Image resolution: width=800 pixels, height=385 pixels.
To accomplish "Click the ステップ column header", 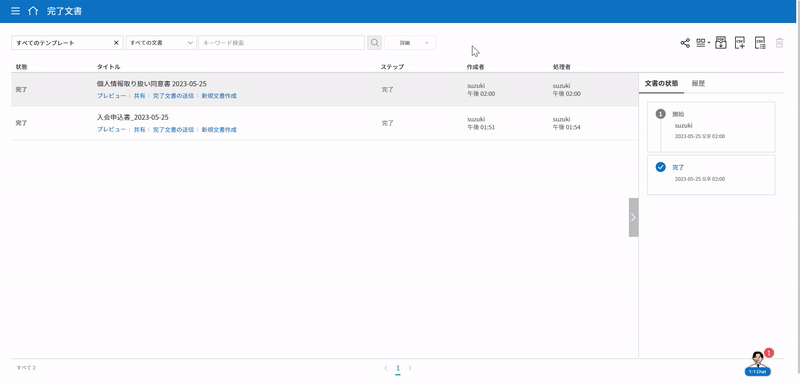I will click(392, 67).
